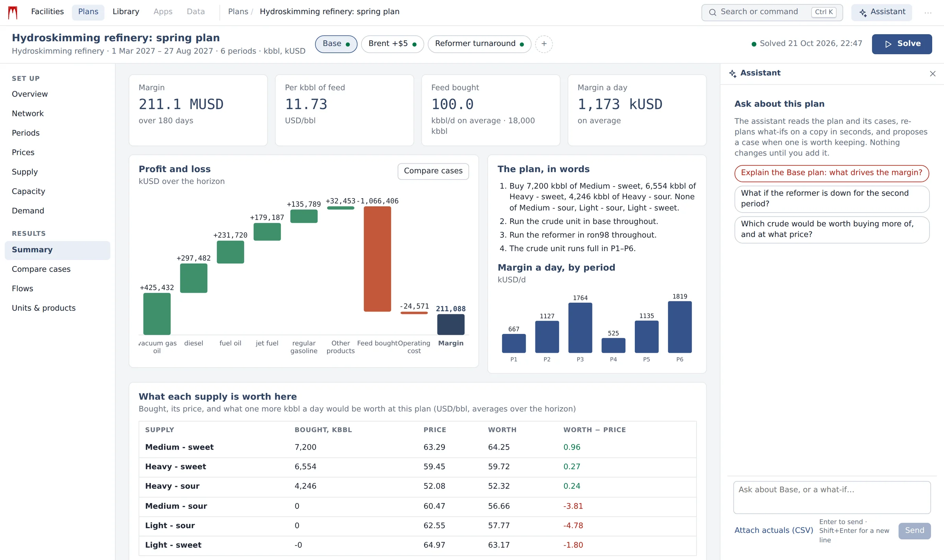This screenshot has width=944, height=560.
Task: Select the Reformer turnaround case chip
Action: (479, 44)
